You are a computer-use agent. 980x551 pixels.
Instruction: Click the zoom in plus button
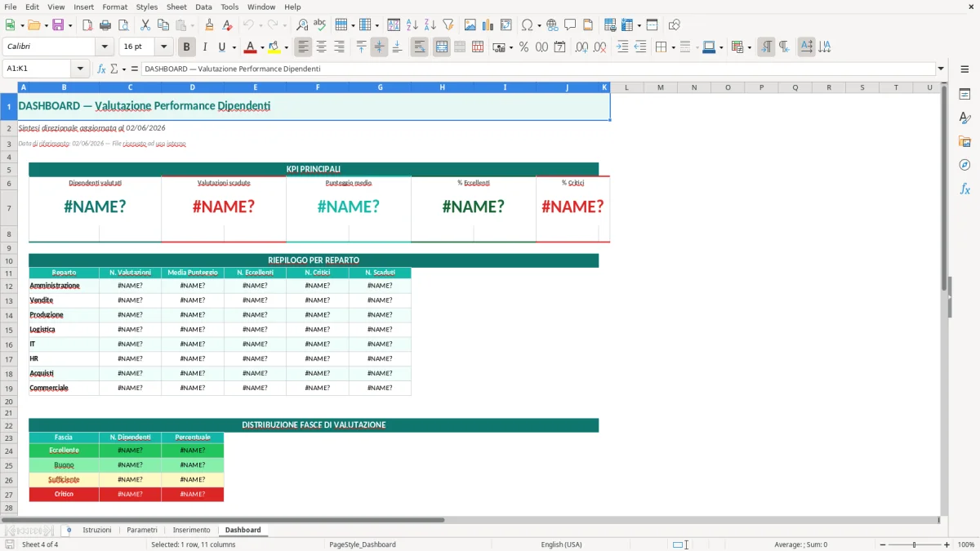point(947,544)
